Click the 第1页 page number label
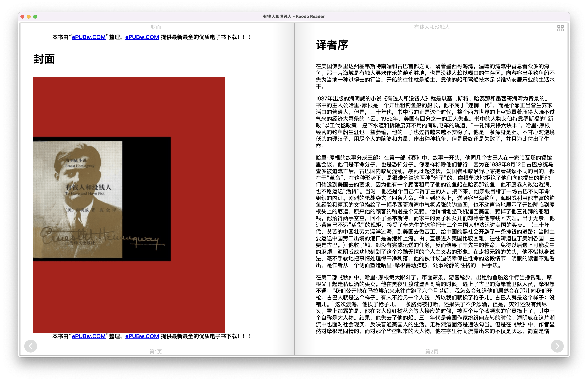Image resolution: width=588 pixels, height=381 pixels. [156, 351]
